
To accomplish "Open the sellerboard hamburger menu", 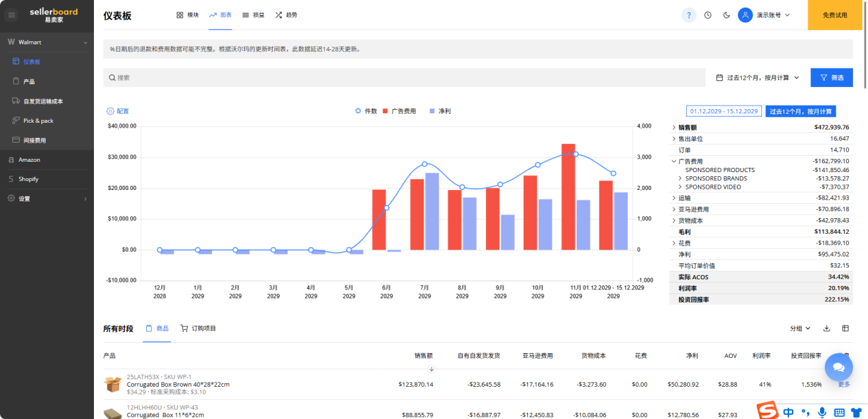I will pos(11,14).
